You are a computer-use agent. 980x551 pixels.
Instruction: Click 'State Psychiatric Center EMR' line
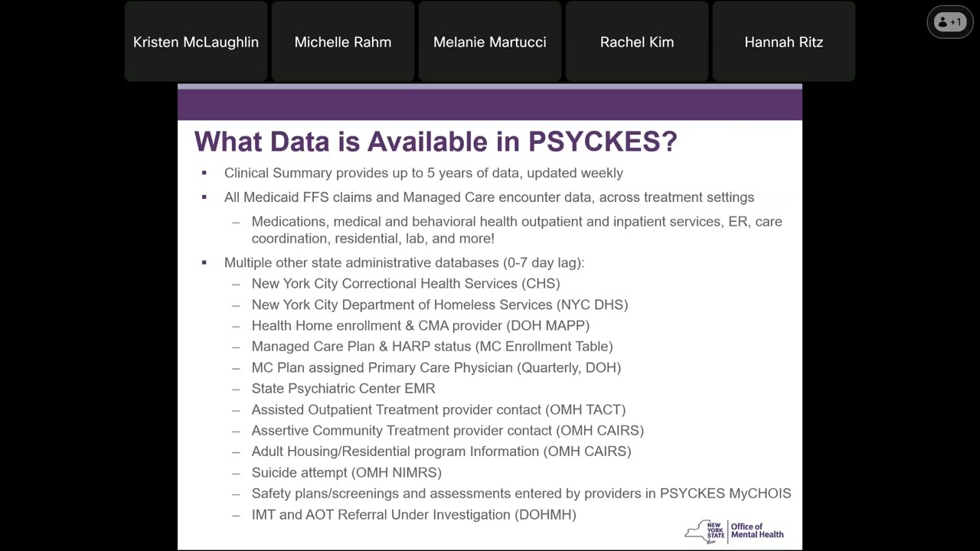coord(344,389)
